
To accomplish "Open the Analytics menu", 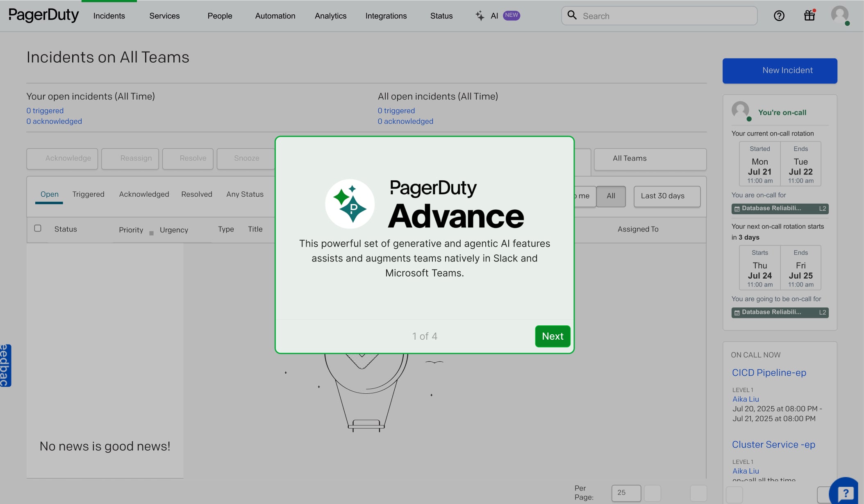I will tap(330, 16).
